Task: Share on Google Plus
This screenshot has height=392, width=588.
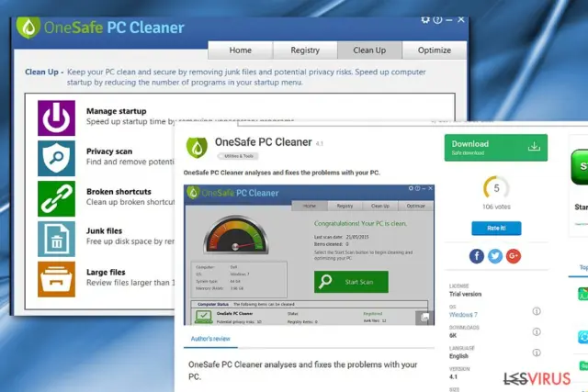Action: click(514, 256)
